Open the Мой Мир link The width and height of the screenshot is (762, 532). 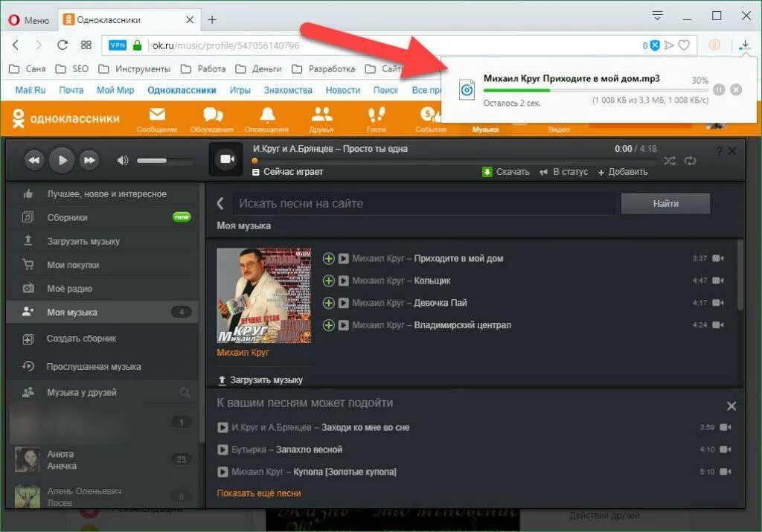pos(115,90)
